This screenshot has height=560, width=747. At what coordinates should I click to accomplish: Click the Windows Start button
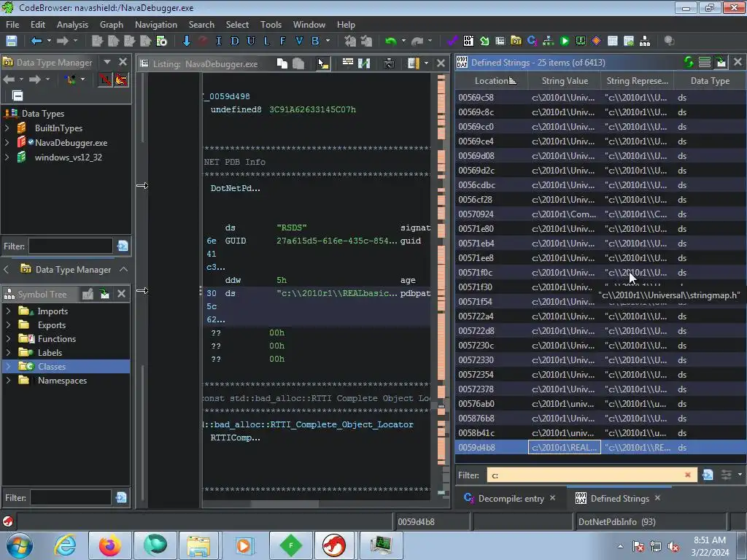tap(20, 545)
